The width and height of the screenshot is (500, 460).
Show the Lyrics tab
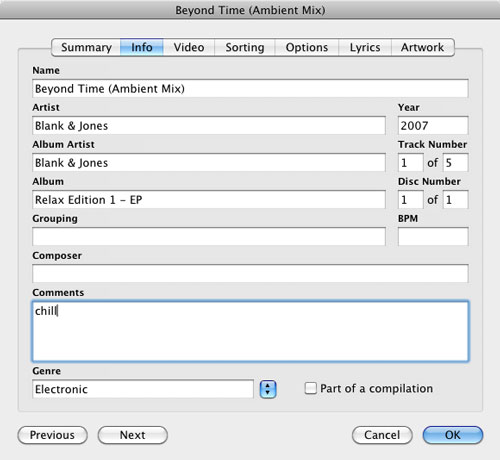click(x=365, y=47)
